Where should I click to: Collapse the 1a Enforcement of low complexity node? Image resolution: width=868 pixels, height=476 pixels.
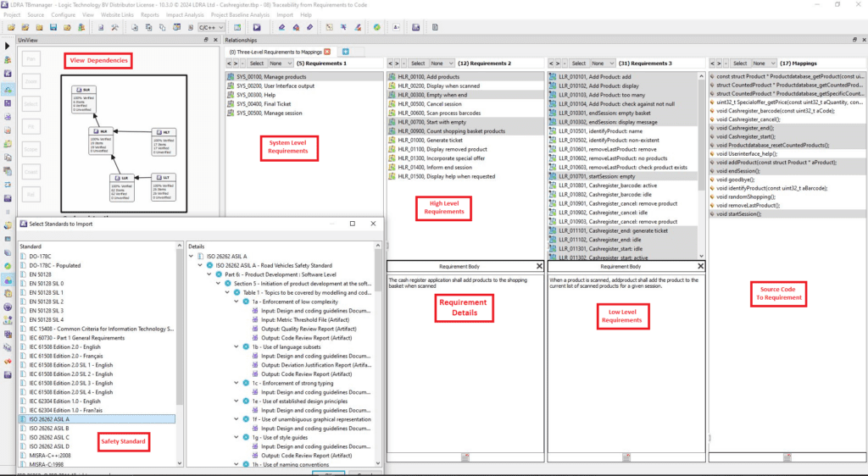pyautogui.click(x=235, y=301)
